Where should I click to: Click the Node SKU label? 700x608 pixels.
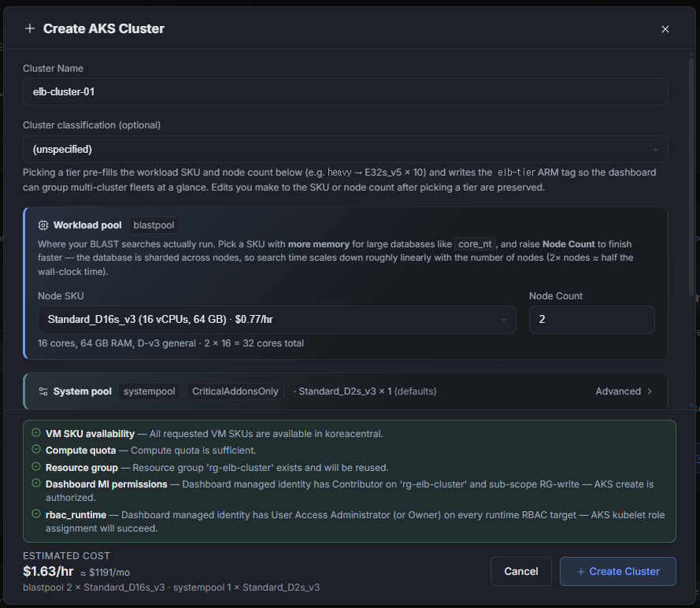[x=61, y=296]
